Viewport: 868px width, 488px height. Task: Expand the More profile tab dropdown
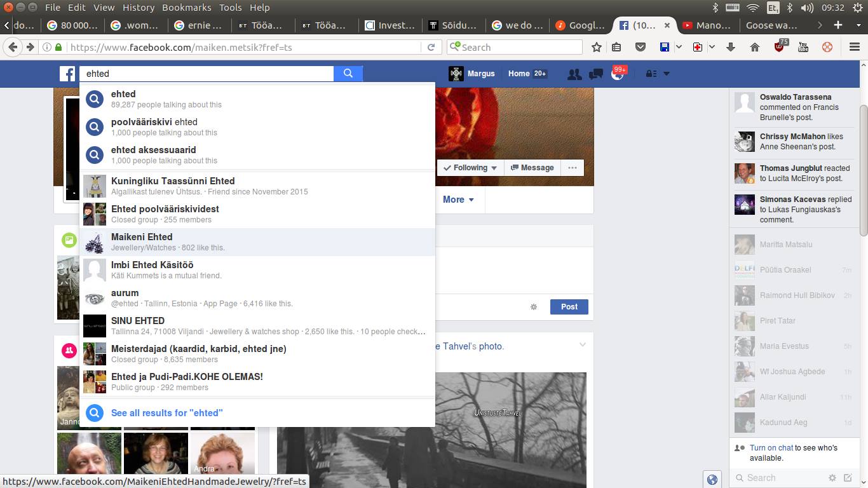458,200
